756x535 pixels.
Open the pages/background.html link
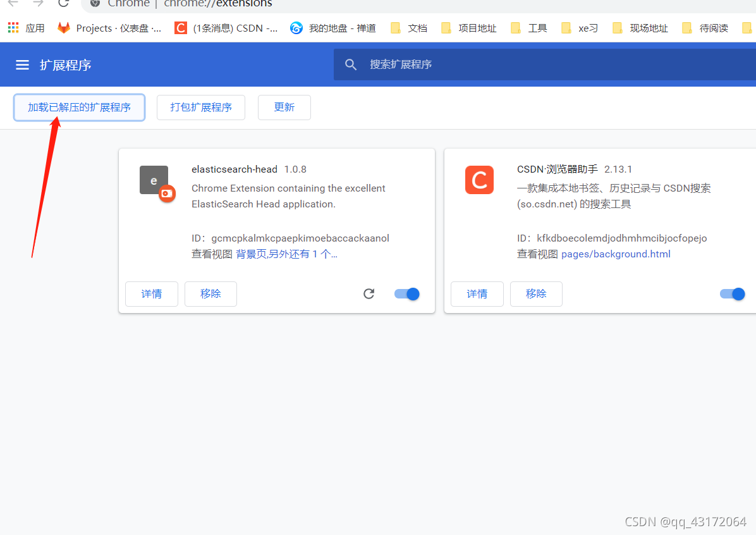pos(615,254)
